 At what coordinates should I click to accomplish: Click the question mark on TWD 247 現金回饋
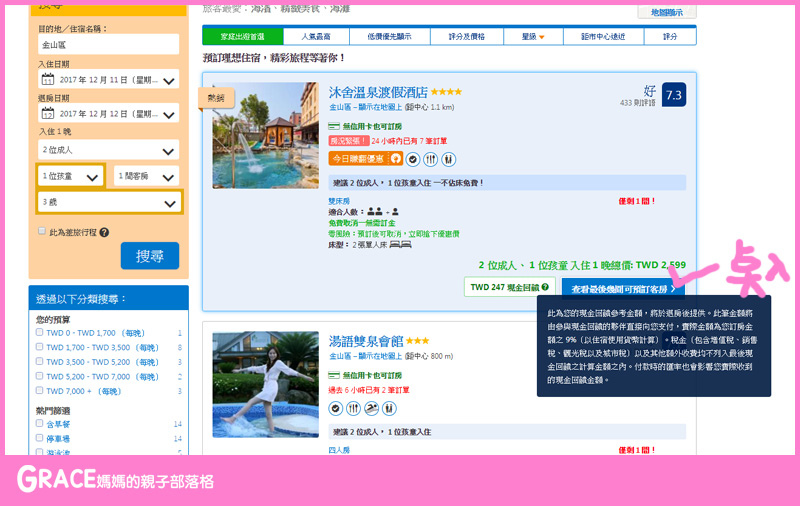[x=545, y=287]
